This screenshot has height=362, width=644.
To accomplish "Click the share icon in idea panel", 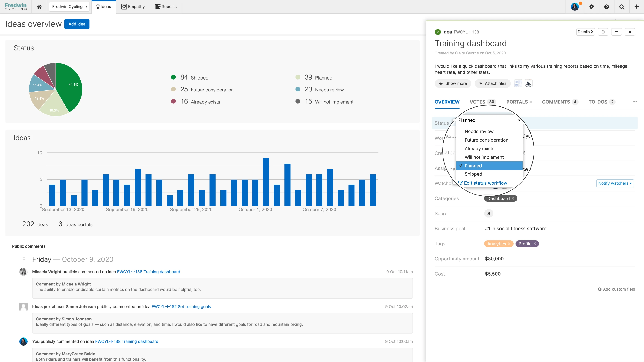I will pos(603,32).
